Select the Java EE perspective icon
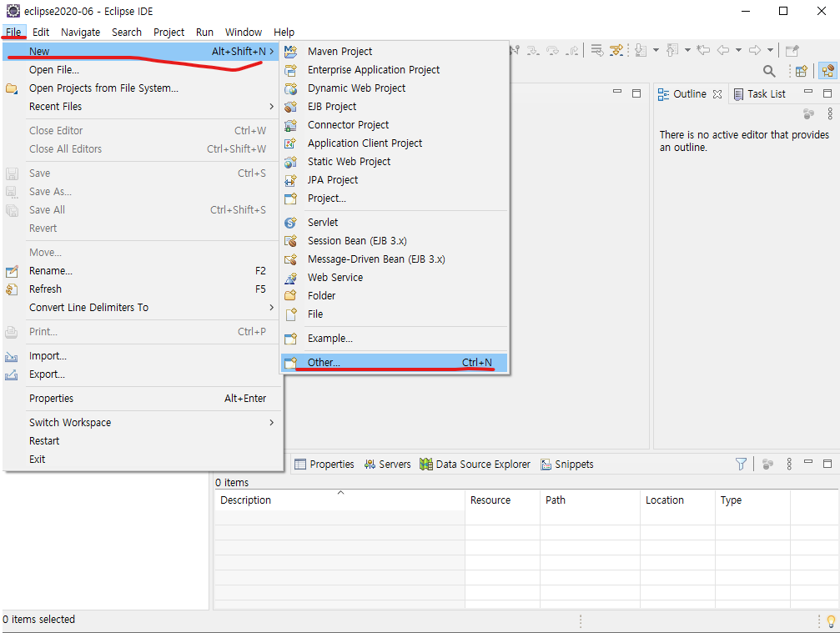The image size is (840, 633). coord(827,71)
